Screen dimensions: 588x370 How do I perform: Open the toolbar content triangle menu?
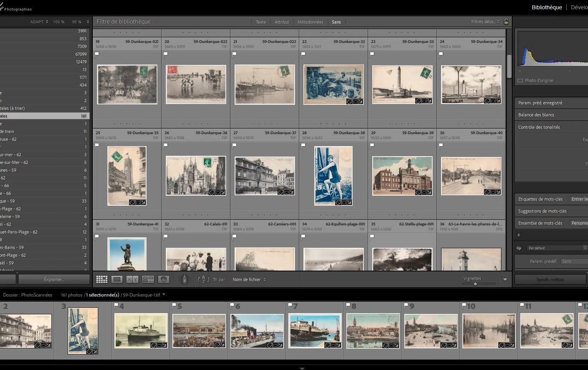click(x=505, y=280)
